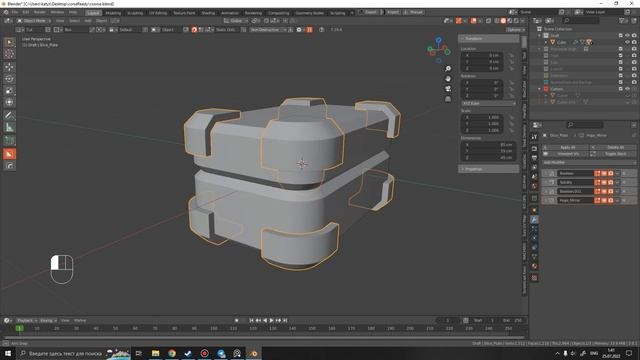Open the Global transform orientation dropdown

click(x=236, y=20)
